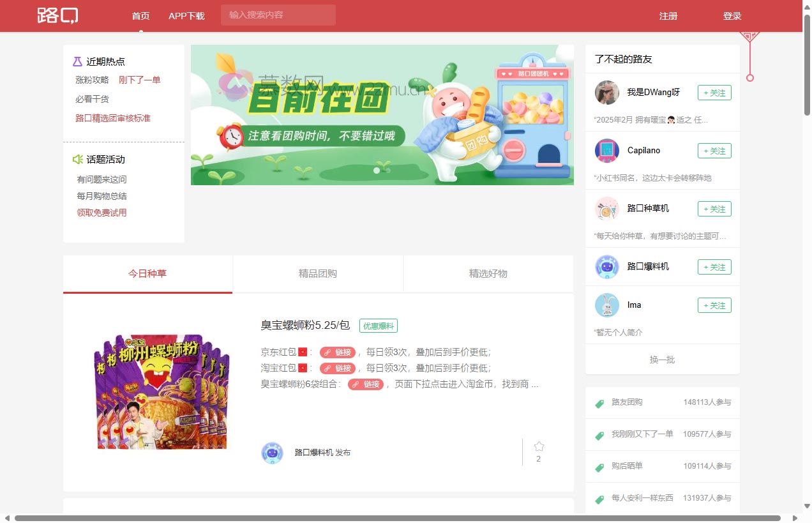Click the 路口 logo in the header
The image size is (812, 523).
pyautogui.click(x=58, y=16)
